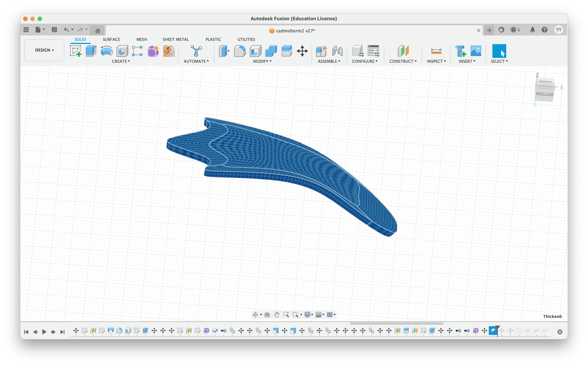
Task: Click the Move/Copy arrows icon in Modify
Action: point(302,51)
